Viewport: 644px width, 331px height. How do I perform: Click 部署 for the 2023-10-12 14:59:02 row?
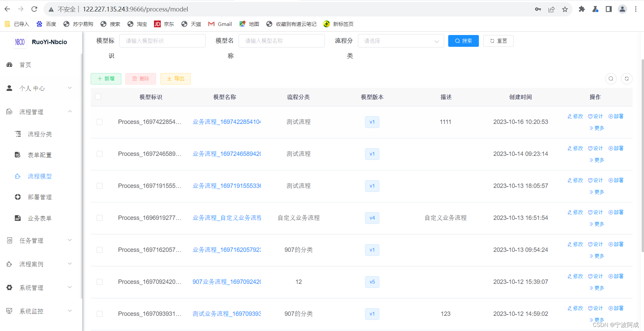(x=616, y=308)
